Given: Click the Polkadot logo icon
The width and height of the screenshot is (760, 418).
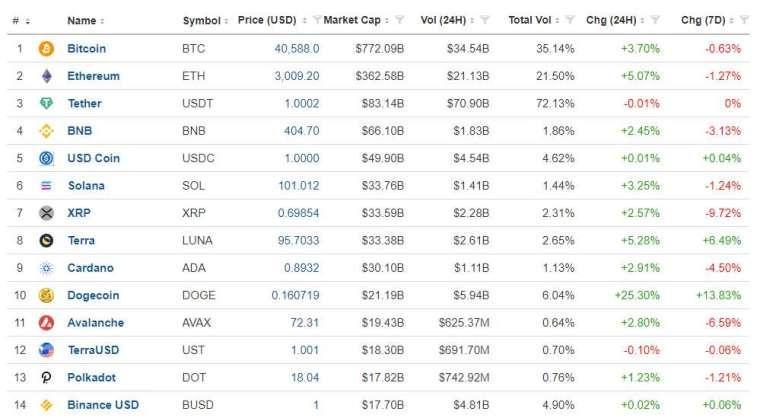Looking at the screenshot, I should 46,377.
